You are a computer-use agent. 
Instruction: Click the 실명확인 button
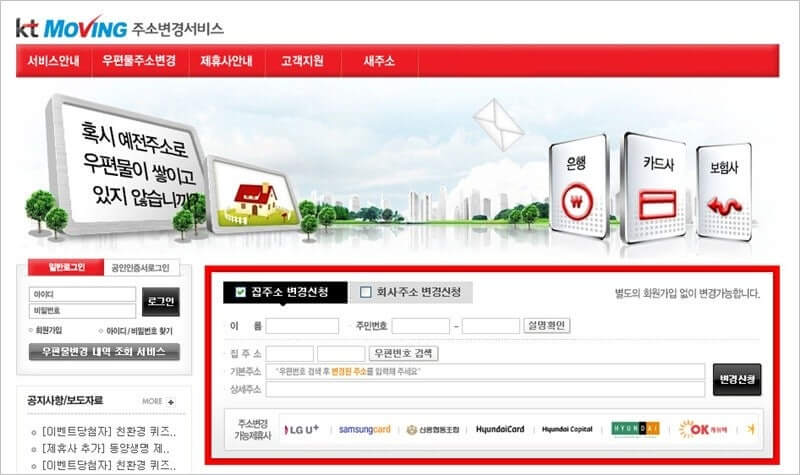(x=546, y=326)
